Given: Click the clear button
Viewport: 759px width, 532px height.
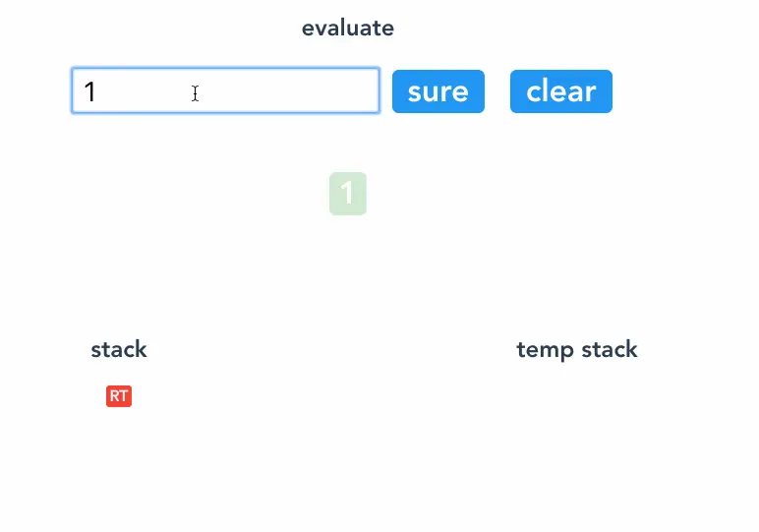Looking at the screenshot, I should click(x=561, y=91).
